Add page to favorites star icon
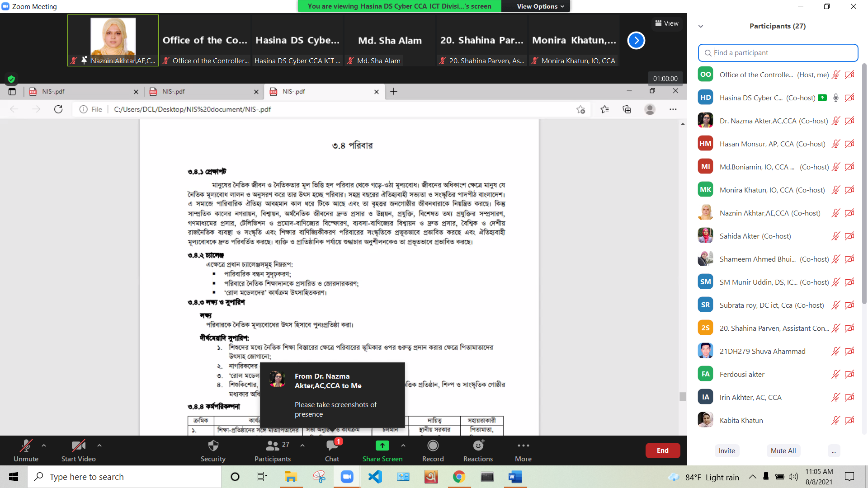Viewport: 868px width, 488px height. [581, 109]
